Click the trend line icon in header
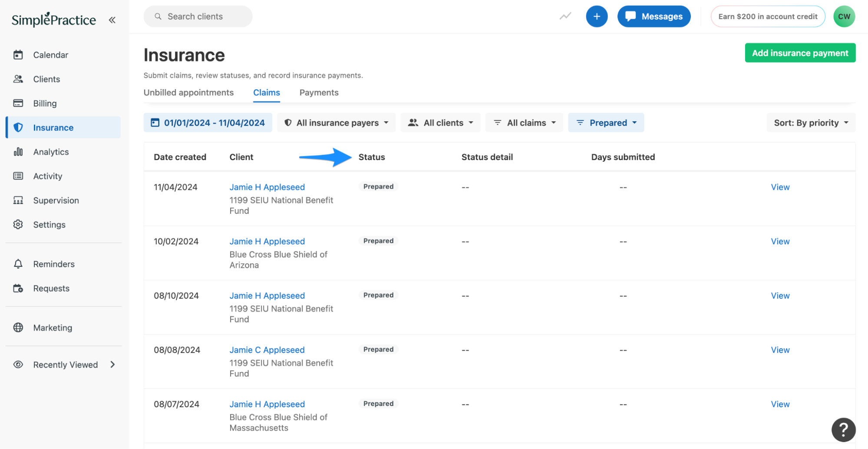The width and height of the screenshot is (868, 449). pos(565,17)
